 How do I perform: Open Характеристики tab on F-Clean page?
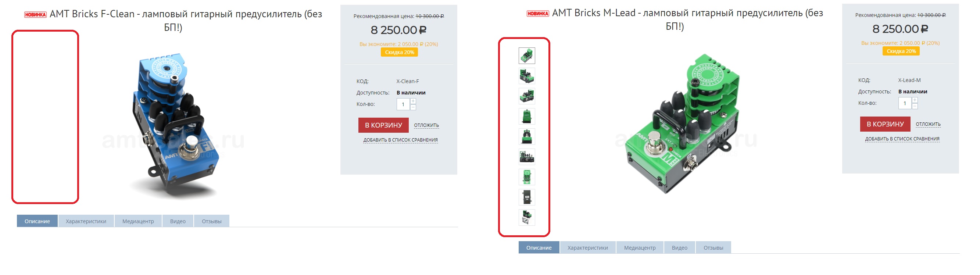click(86, 221)
